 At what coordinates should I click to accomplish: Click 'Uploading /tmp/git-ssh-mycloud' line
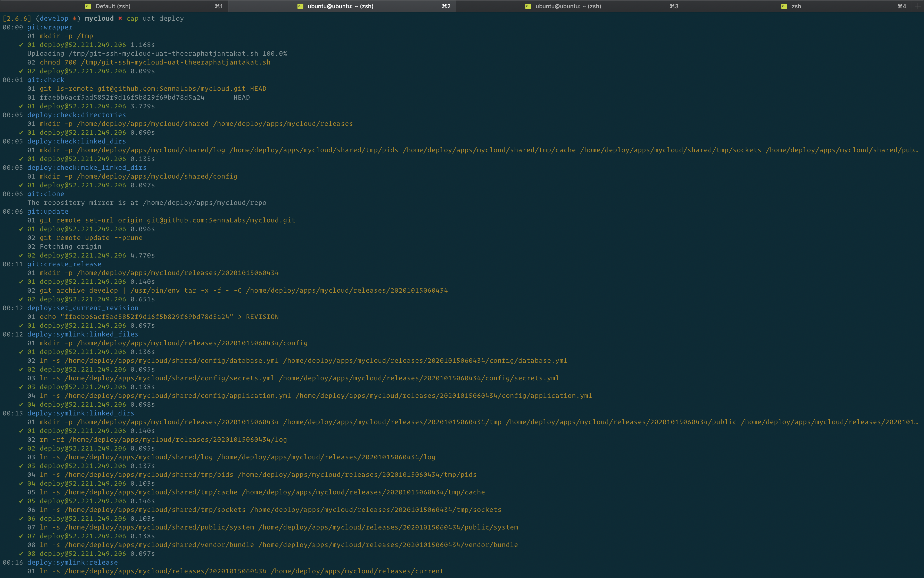point(157,53)
